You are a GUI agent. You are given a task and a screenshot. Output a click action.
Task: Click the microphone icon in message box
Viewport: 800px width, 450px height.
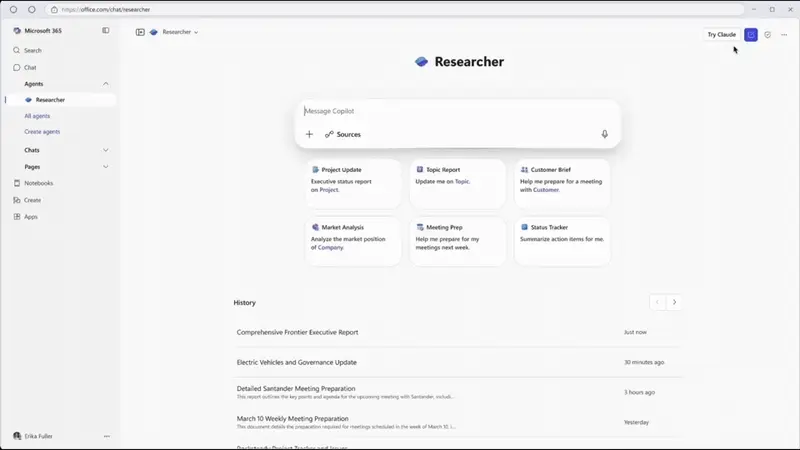[604, 134]
